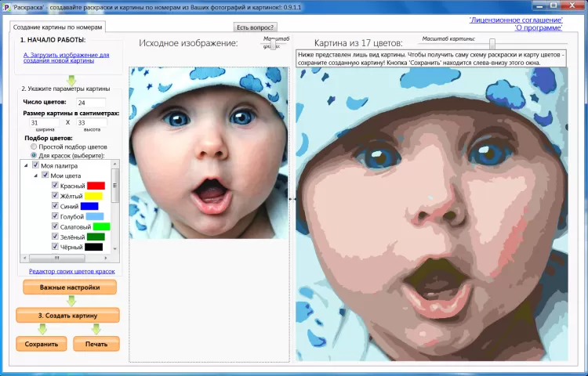The height and width of the screenshot is (376, 588).
Task: Collapse the 'Мои цвета' tree node
Action: pyautogui.click(x=35, y=175)
